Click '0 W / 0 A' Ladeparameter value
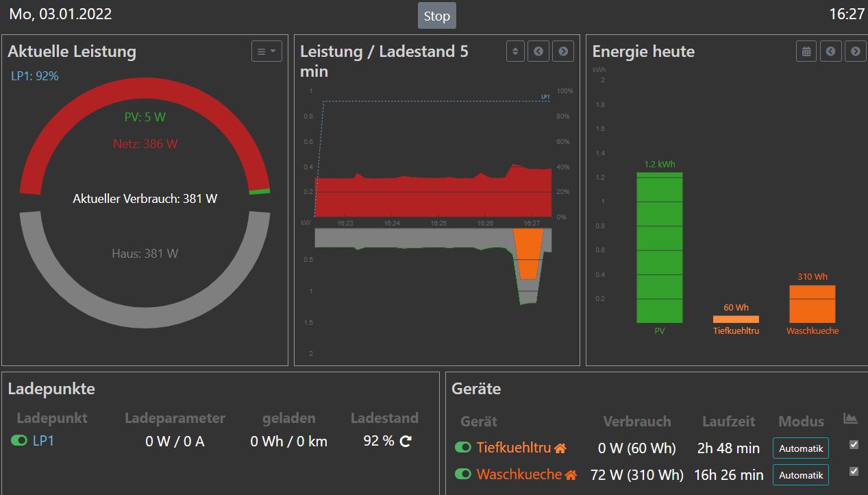 pyautogui.click(x=175, y=442)
